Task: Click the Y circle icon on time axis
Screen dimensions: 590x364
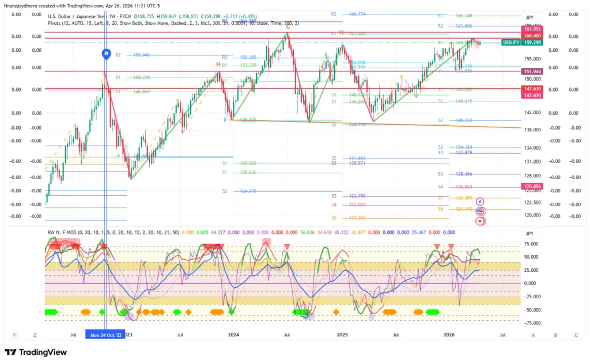Action: pos(14,334)
